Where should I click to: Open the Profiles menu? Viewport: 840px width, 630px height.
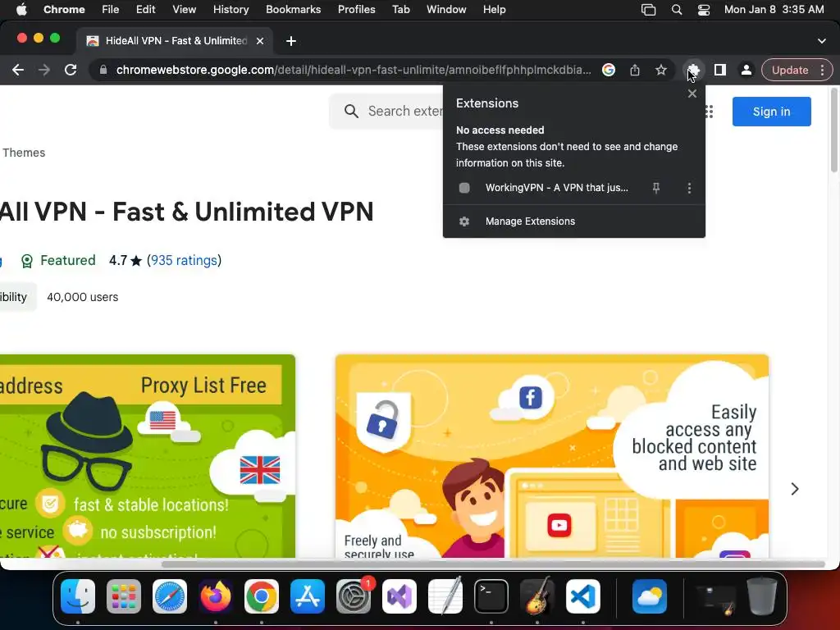point(356,10)
